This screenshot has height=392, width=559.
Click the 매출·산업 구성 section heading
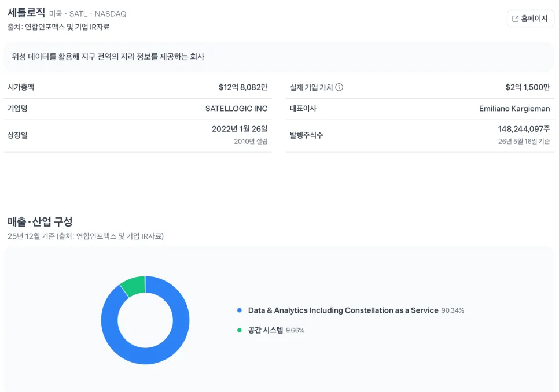[x=40, y=222]
